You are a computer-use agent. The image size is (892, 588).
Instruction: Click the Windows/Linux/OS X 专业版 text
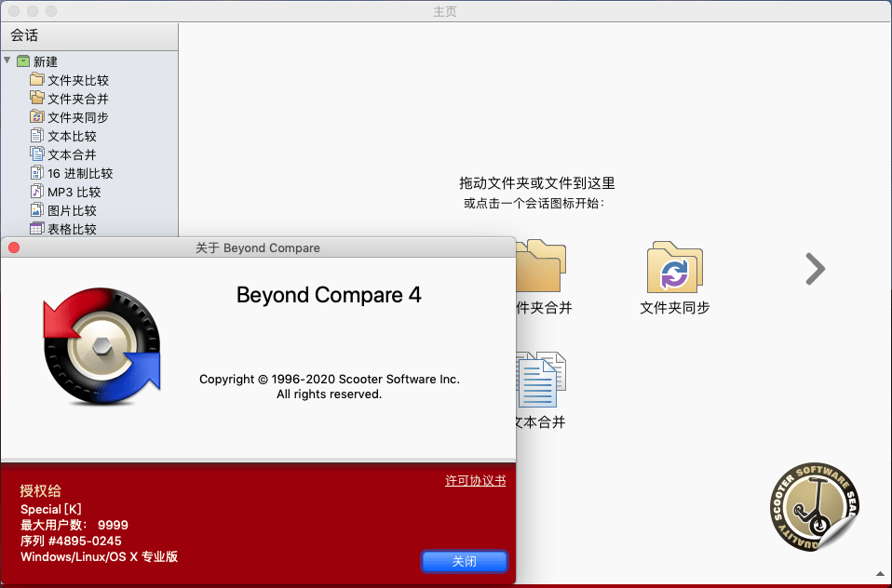100,556
